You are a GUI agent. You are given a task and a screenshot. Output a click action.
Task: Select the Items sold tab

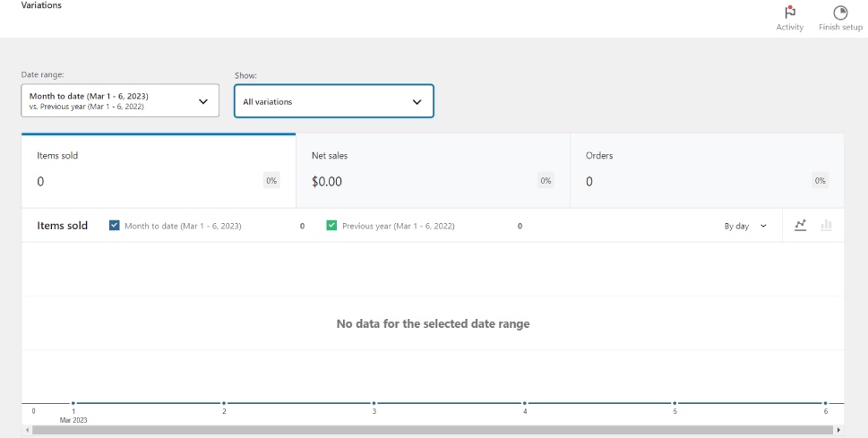158,170
